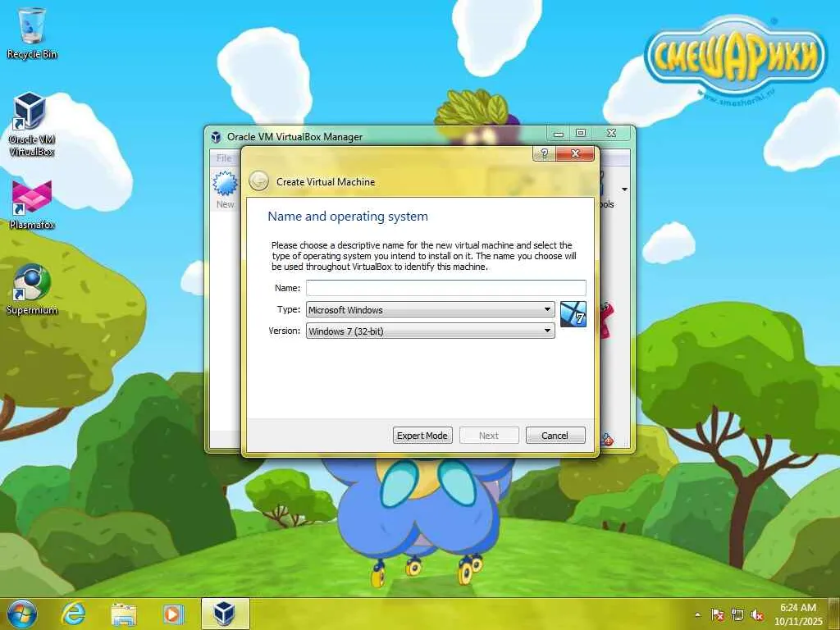840x630 pixels.
Task: Click the 'Create Virtual Machine' title text
Action: 326,182
